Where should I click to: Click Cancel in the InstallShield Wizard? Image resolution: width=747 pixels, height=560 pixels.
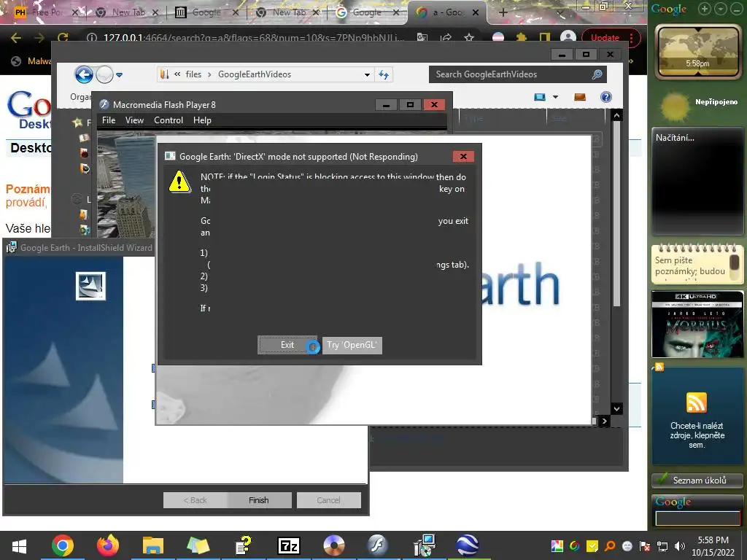click(x=329, y=500)
